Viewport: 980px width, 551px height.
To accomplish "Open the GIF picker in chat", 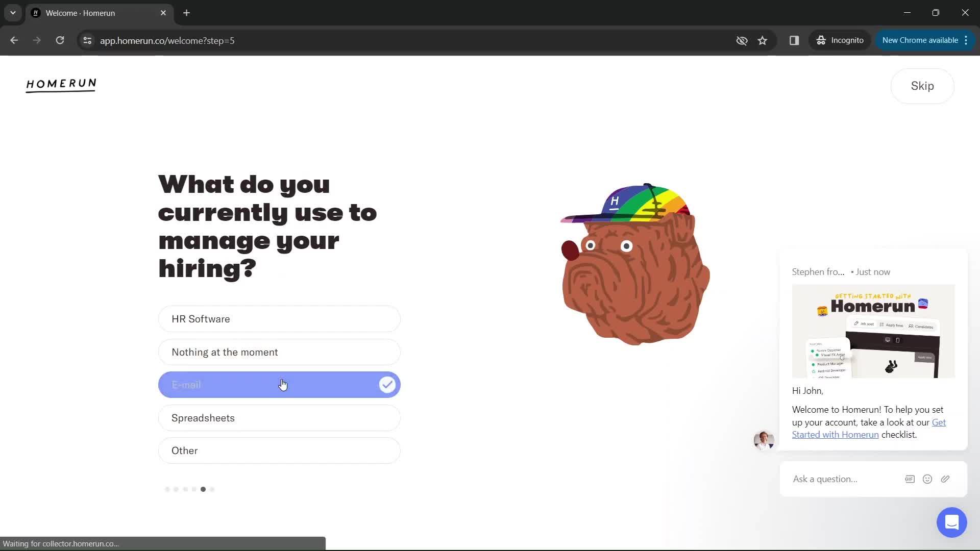I will (x=910, y=479).
